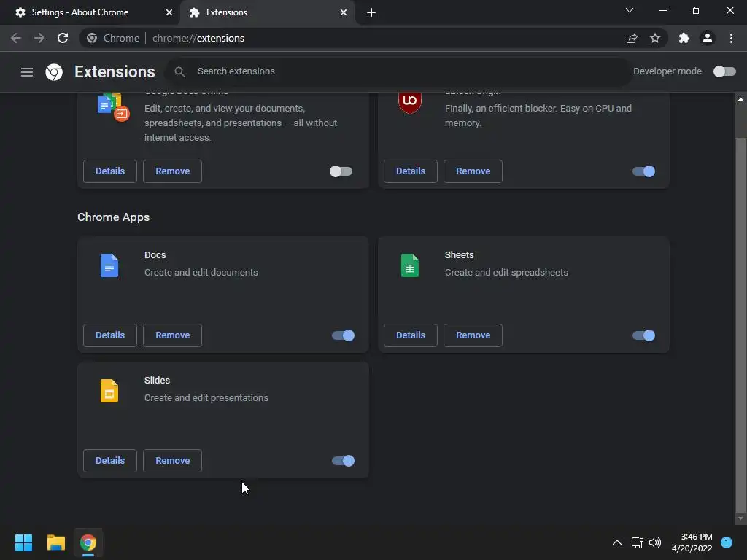
Task: Remove the uBlock Origin extension
Action: (x=473, y=171)
